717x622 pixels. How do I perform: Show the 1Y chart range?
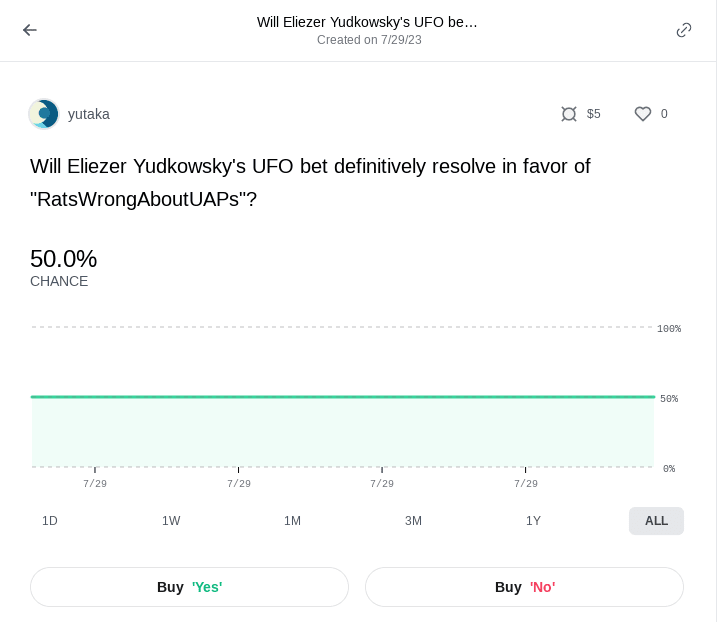(x=534, y=521)
